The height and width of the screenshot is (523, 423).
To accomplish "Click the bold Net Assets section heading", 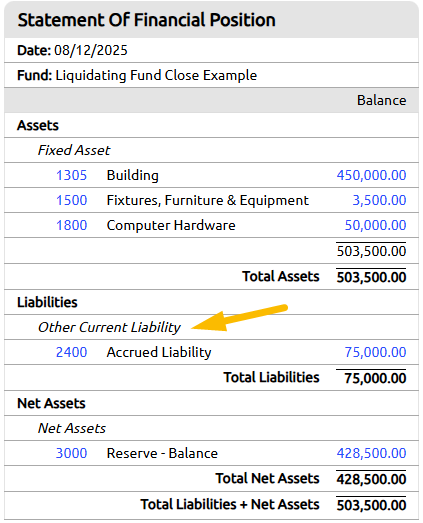I will 51,403.
